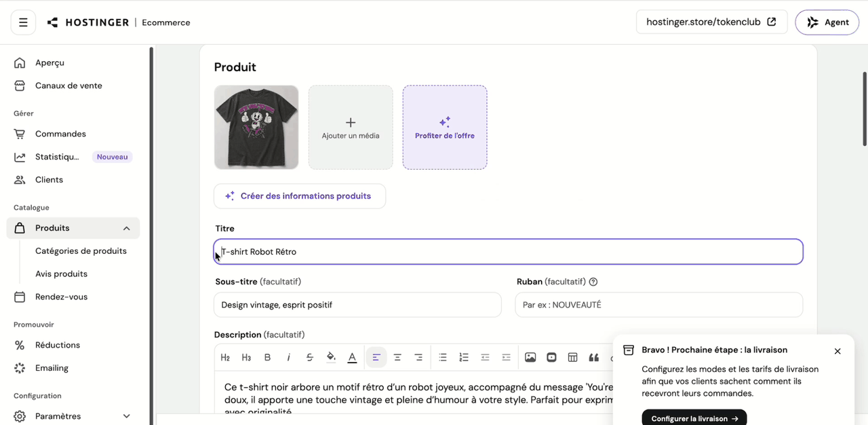
Task: Click the Nouveau badge
Action: 113,157
